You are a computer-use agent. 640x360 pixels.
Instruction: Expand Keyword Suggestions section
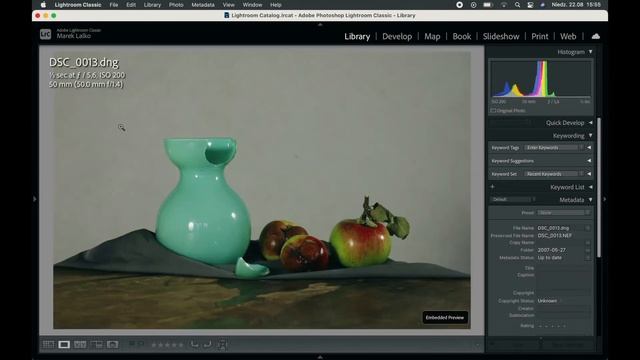click(x=589, y=161)
